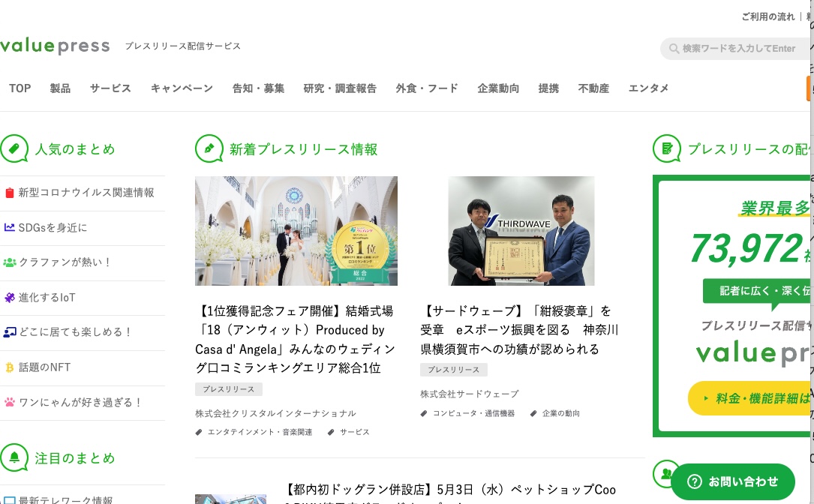Screen dimensions: 814x504
Task: Select the coronavirus-related news icon in sidebar
Action: coord(9,193)
